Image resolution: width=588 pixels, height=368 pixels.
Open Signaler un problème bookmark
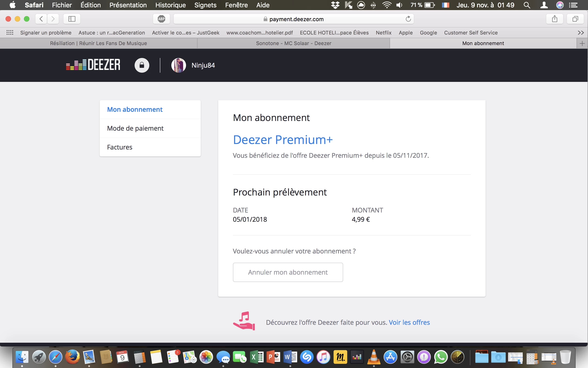[x=46, y=33]
